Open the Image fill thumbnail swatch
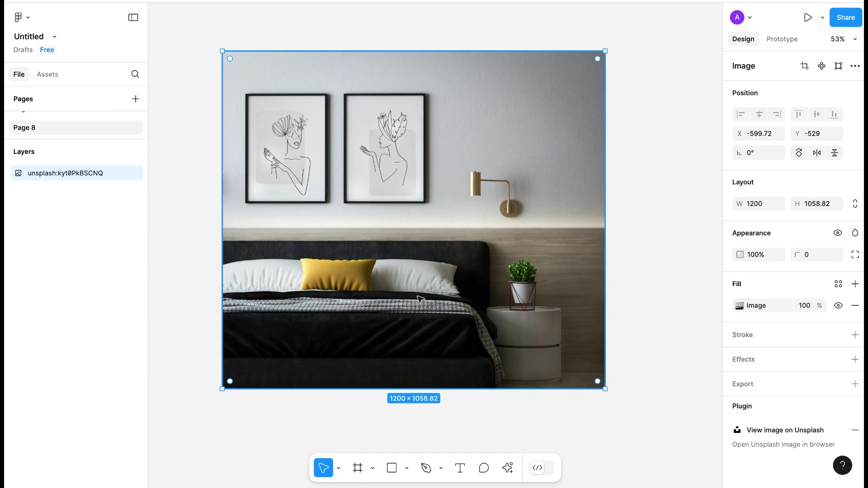The image size is (868, 488). click(740, 305)
